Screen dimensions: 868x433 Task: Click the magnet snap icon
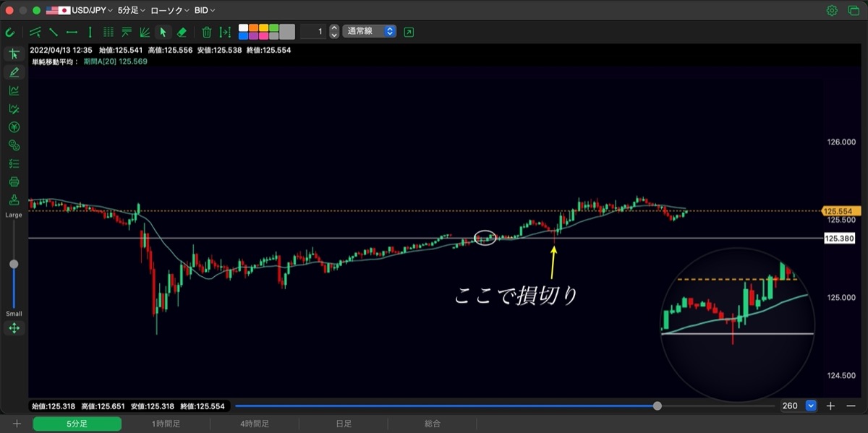click(x=10, y=32)
